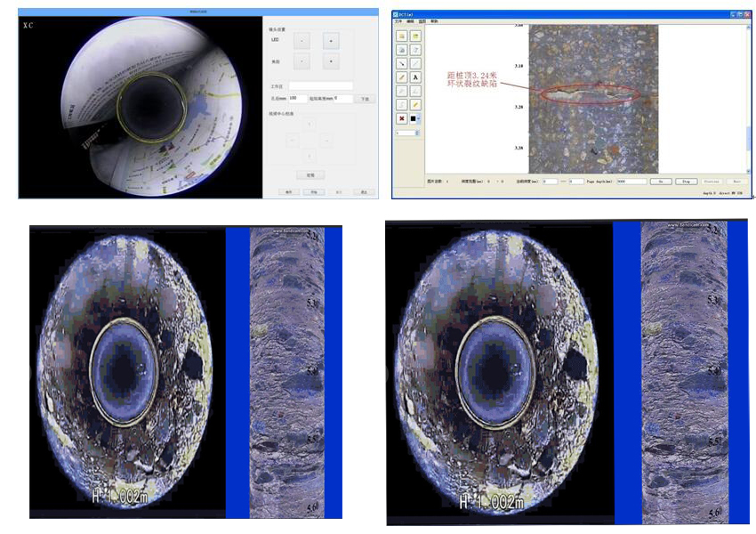Increase LED brightness with the + button
This screenshot has width=756, height=534.
[x=331, y=40]
